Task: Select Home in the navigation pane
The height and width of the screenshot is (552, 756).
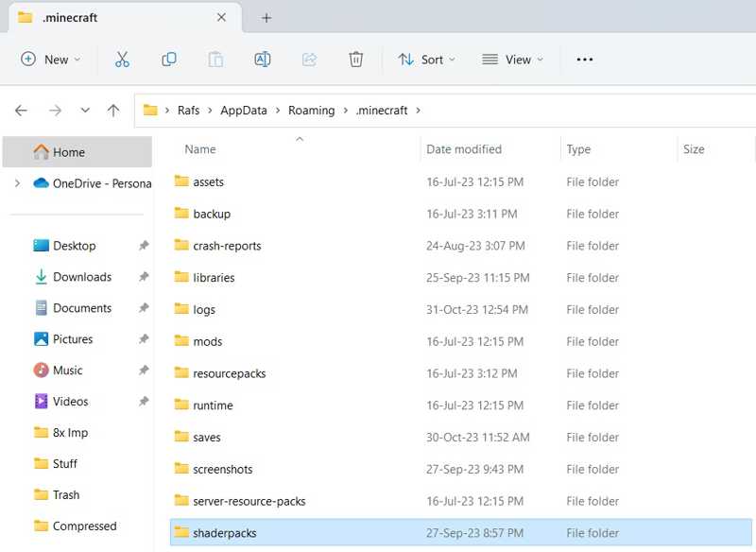Action: 77,152
